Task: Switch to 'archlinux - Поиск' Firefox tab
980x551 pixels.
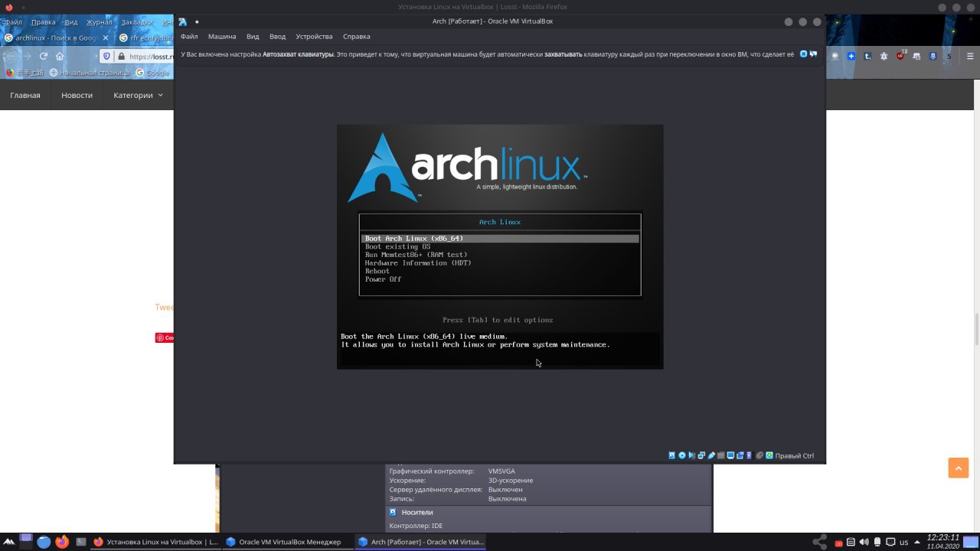Action: tap(56, 37)
